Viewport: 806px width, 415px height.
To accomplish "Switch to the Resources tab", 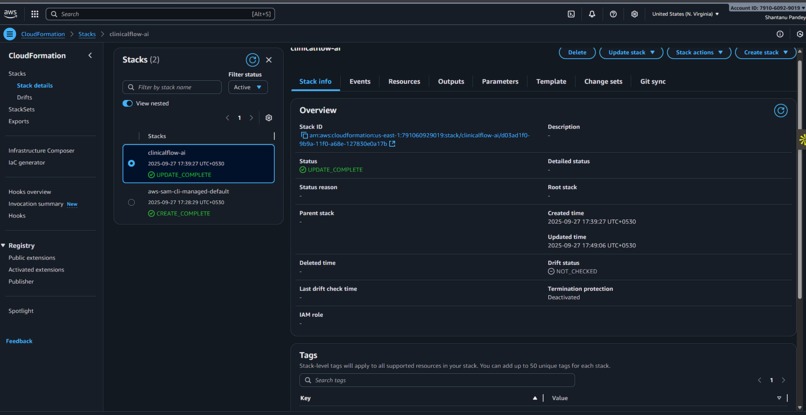I will coord(404,81).
